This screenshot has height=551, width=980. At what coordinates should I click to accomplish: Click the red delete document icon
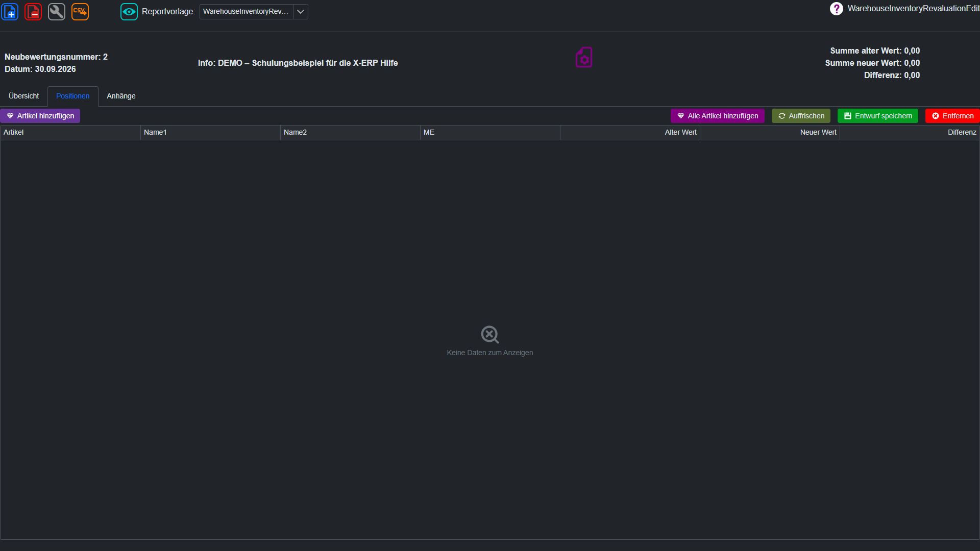click(x=33, y=11)
